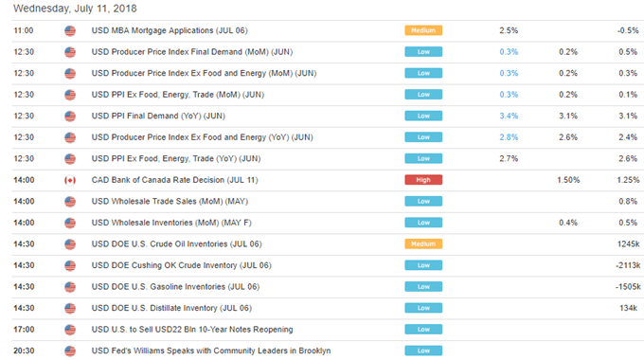Click US flag beside DOE Cushing OK Crude Inventory

click(70, 266)
